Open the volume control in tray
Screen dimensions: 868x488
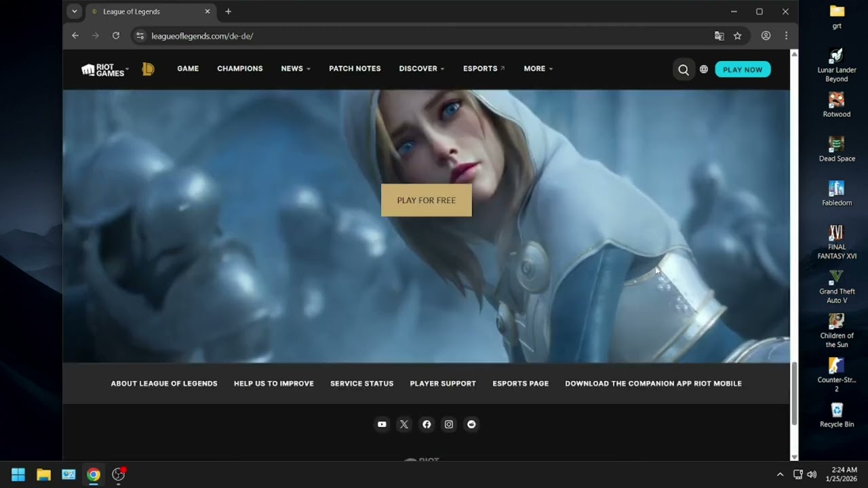(x=812, y=474)
